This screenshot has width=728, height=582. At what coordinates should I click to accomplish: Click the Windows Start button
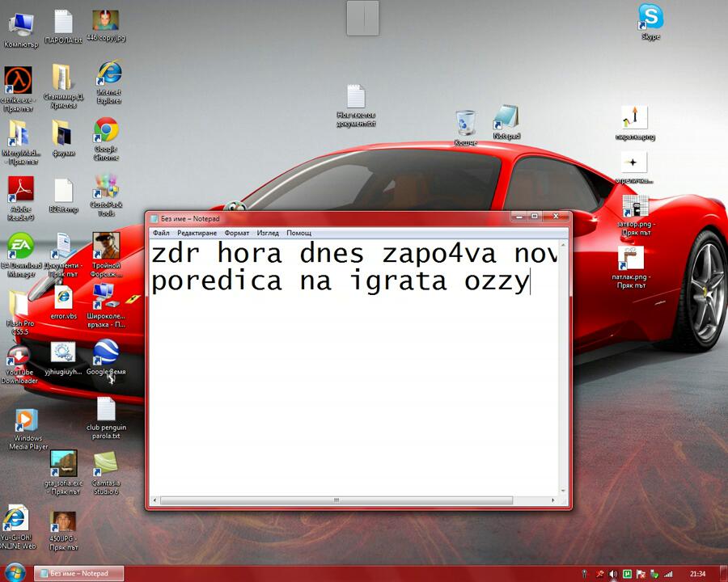(x=15, y=573)
